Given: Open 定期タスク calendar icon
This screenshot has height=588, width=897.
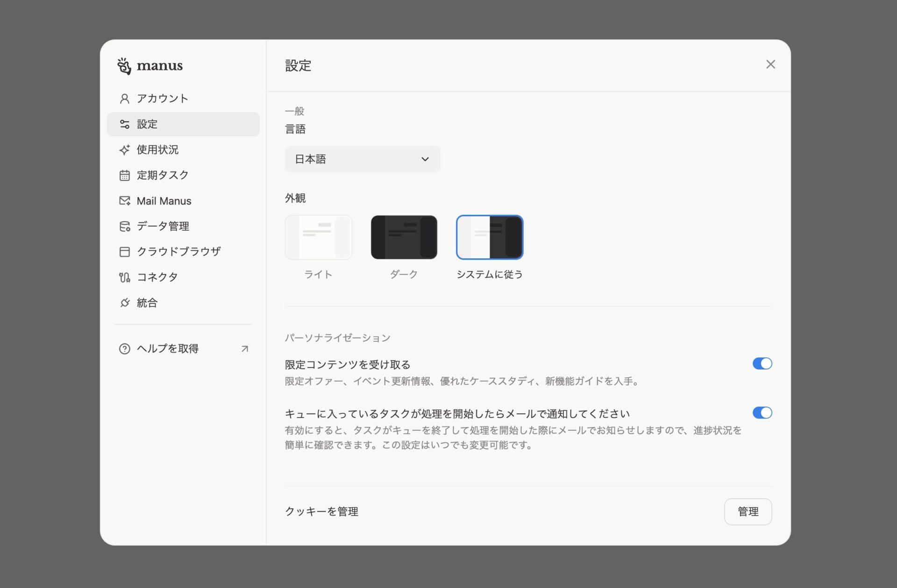Looking at the screenshot, I should 124,175.
